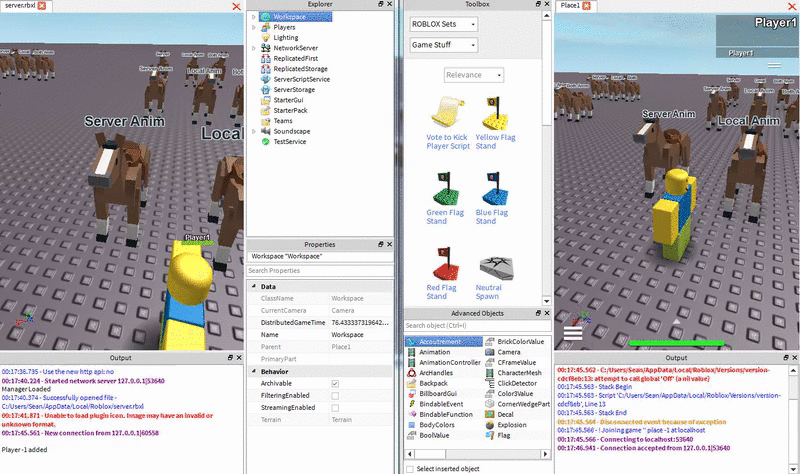Open the Game Stuff dropdown
The height and width of the screenshot is (474, 800).
[443, 45]
